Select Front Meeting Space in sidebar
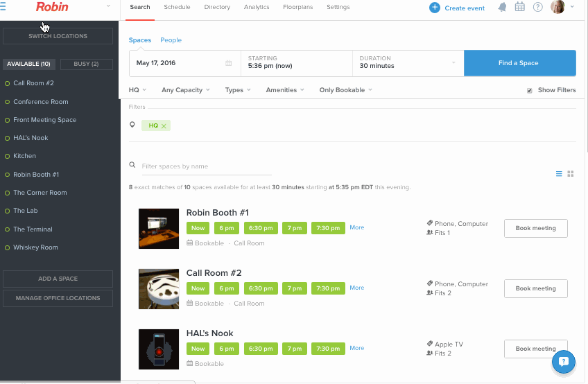 pos(44,120)
